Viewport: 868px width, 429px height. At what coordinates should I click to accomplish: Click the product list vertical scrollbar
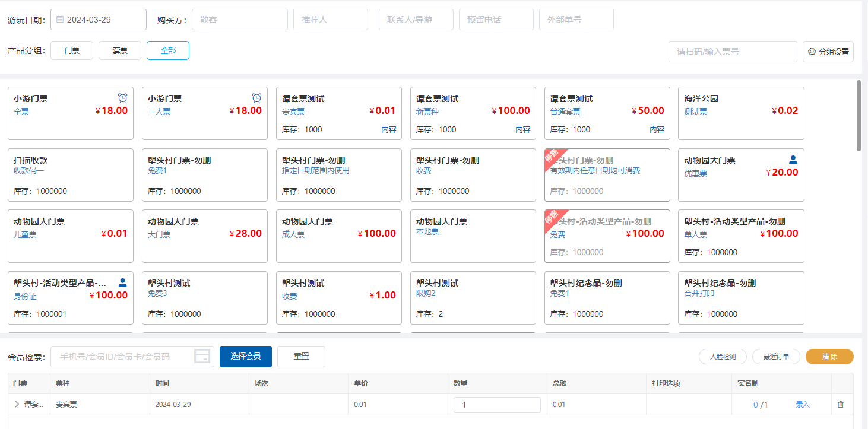[859, 116]
